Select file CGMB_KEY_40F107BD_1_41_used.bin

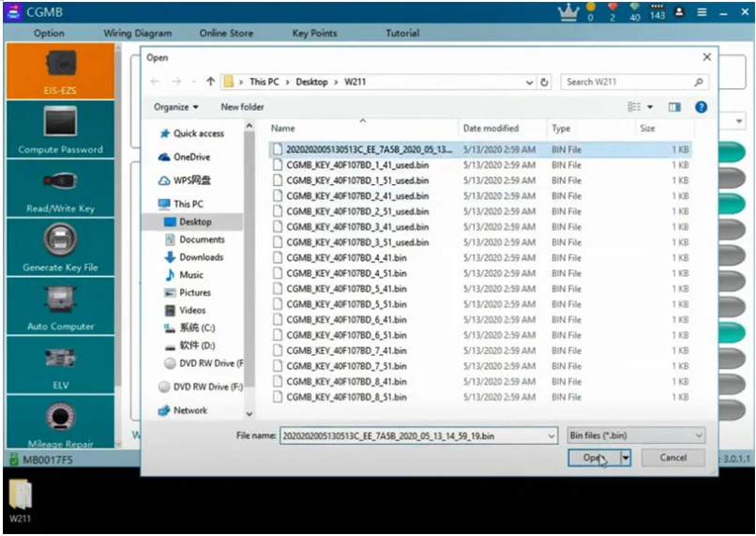480,165
